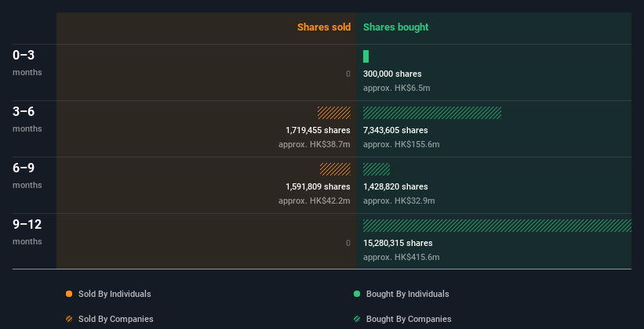Viewport: 644px width, 329px height.
Task: Select the 6–9 months row label
Action: point(27,175)
